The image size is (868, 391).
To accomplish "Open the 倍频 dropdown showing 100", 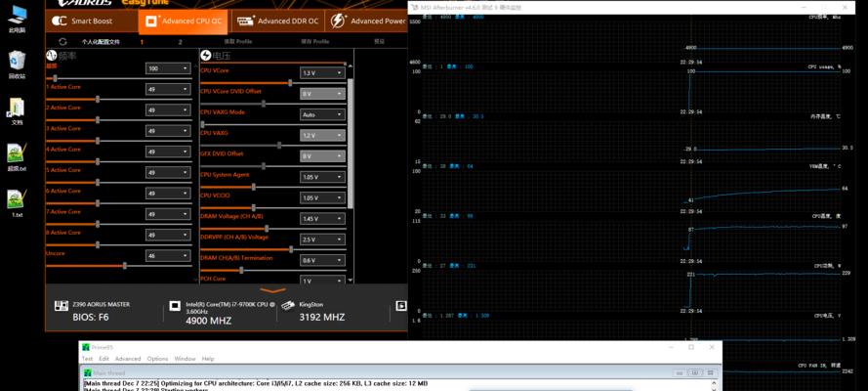I will click(x=168, y=68).
